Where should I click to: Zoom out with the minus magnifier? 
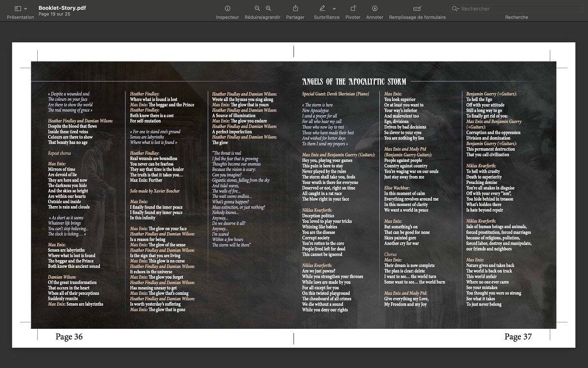pyautogui.click(x=257, y=8)
